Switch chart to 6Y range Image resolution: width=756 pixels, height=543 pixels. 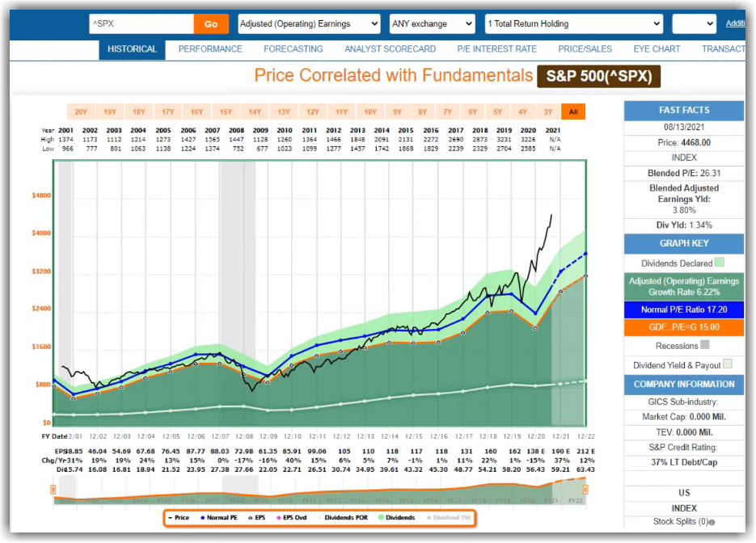[x=472, y=112]
